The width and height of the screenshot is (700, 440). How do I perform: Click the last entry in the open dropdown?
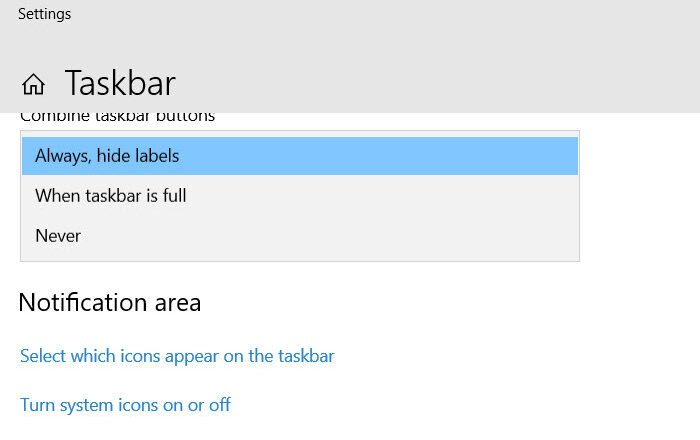click(x=300, y=236)
